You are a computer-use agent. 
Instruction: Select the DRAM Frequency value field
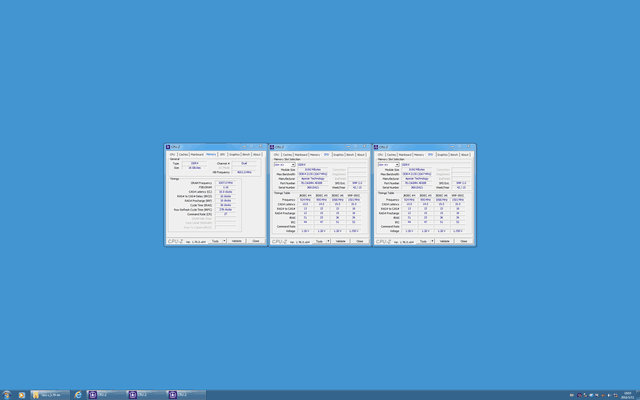(226, 183)
